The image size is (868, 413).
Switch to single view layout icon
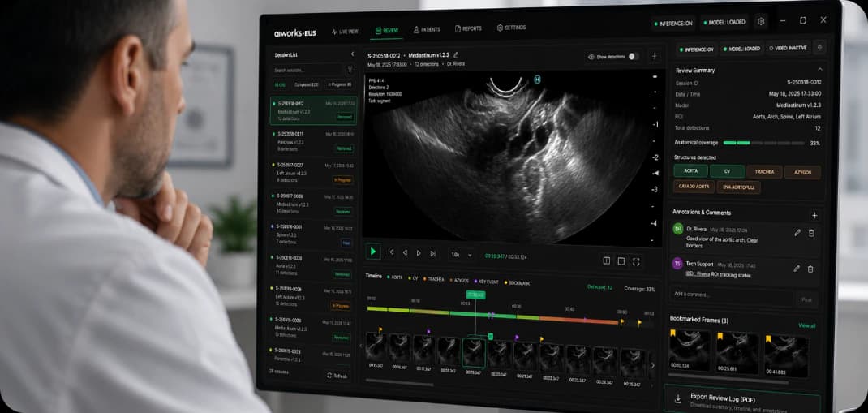click(x=621, y=261)
